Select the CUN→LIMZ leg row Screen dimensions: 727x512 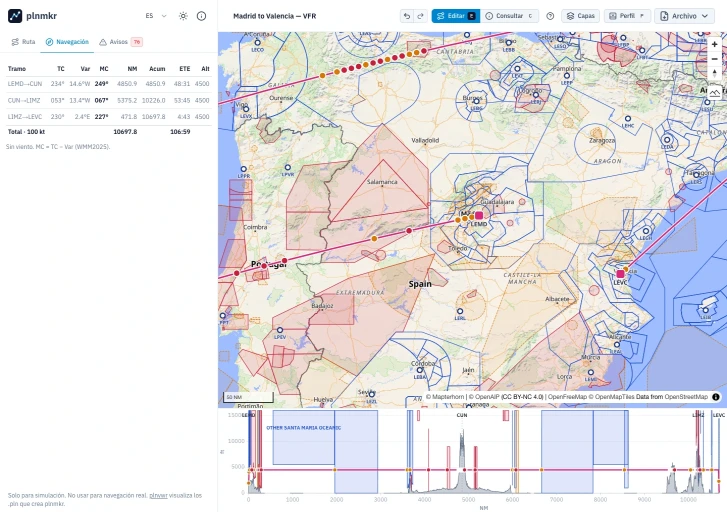coord(108,100)
